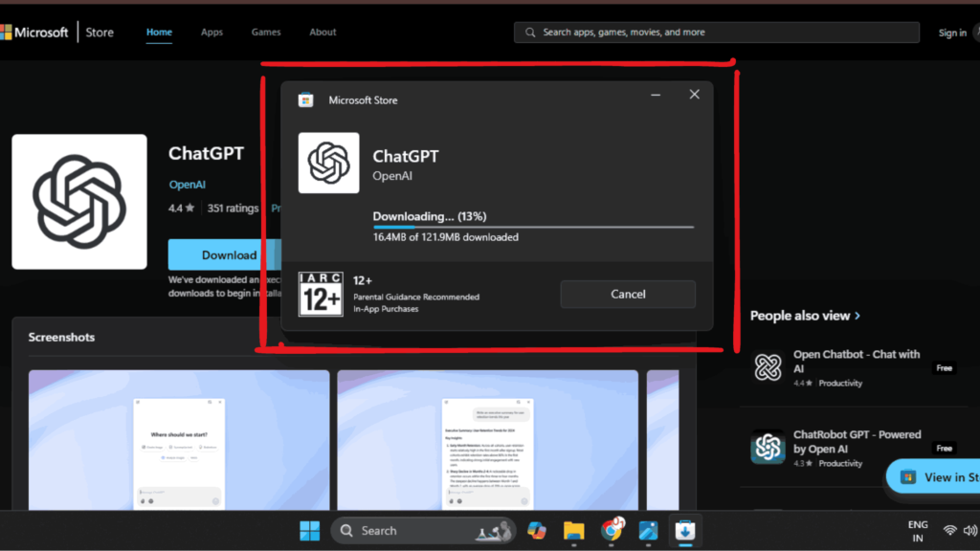Click the 351 ratings text
Viewport: 980px width, 551px height.
point(233,208)
